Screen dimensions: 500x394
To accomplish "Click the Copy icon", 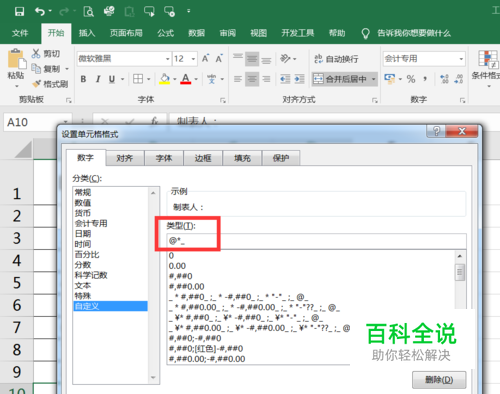I will click(x=36, y=68).
